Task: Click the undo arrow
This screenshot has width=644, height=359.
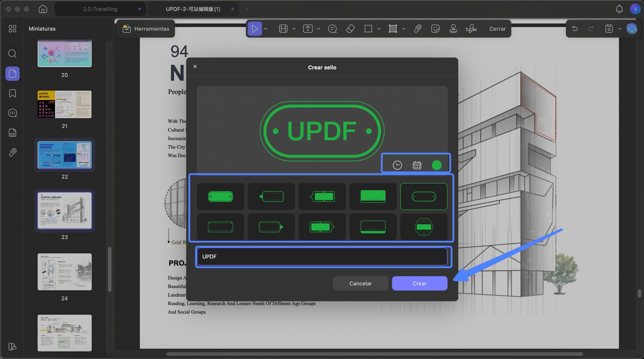Action: [575, 29]
